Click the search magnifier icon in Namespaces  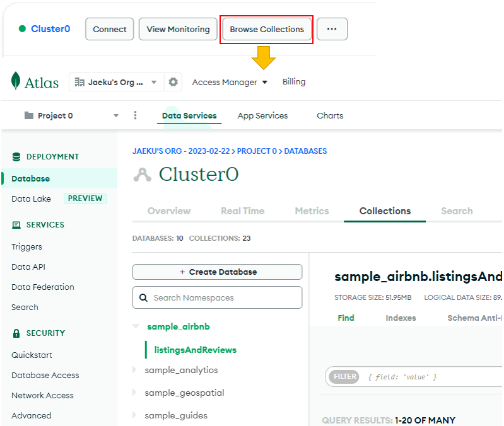coord(143,298)
